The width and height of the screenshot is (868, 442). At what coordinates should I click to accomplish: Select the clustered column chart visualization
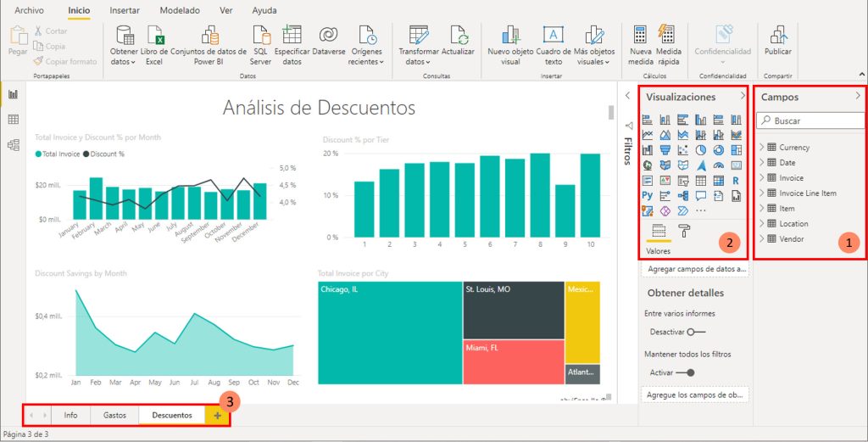[x=701, y=120]
